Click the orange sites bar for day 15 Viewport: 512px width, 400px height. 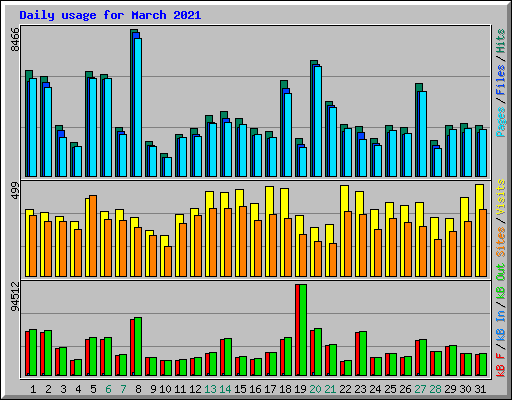[243, 241]
